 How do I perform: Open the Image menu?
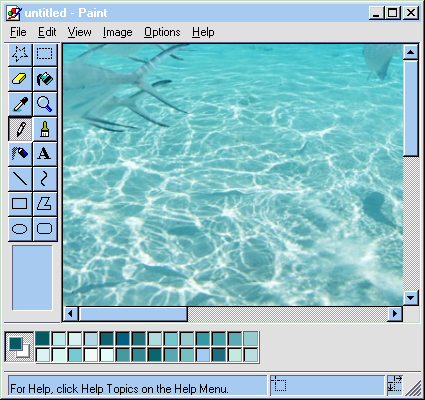click(x=117, y=32)
